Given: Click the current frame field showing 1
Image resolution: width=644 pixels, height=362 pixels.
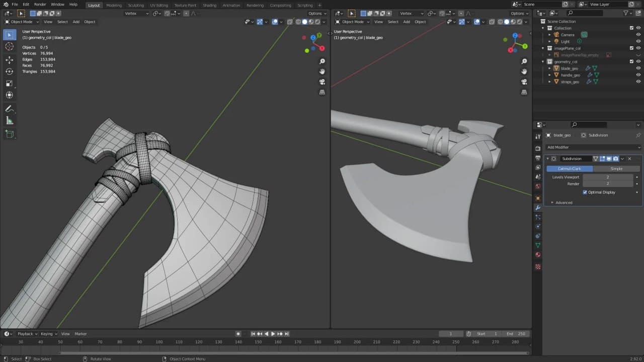Looking at the screenshot, I should [451, 334].
